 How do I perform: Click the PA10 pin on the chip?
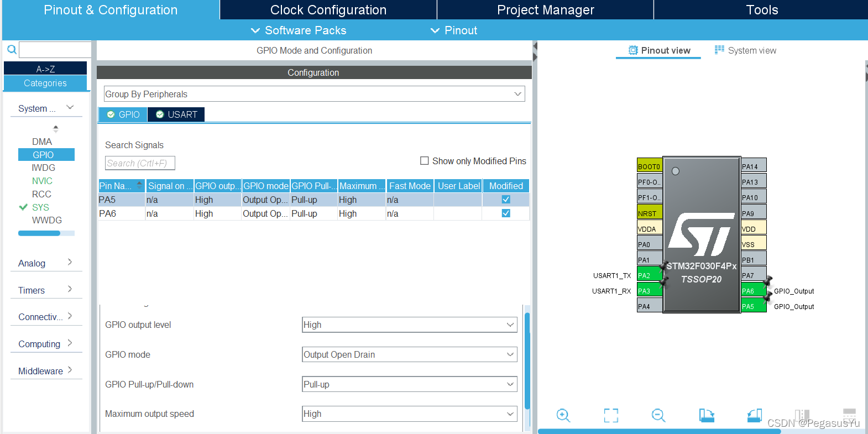pyautogui.click(x=754, y=197)
